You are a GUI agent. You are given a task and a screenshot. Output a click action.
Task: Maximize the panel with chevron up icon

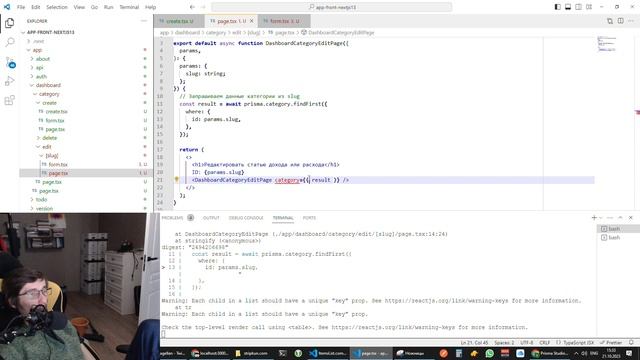(x=620, y=218)
